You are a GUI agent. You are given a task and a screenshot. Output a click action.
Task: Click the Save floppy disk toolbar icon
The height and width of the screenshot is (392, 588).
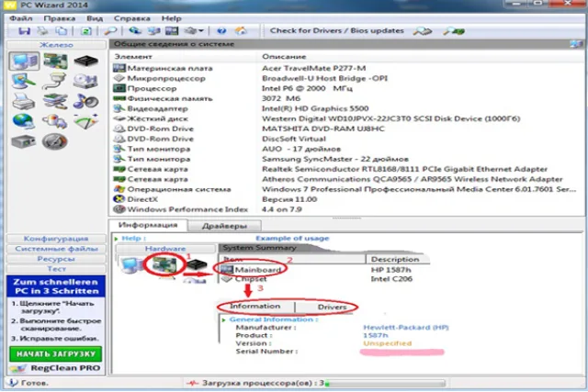(x=25, y=30)
